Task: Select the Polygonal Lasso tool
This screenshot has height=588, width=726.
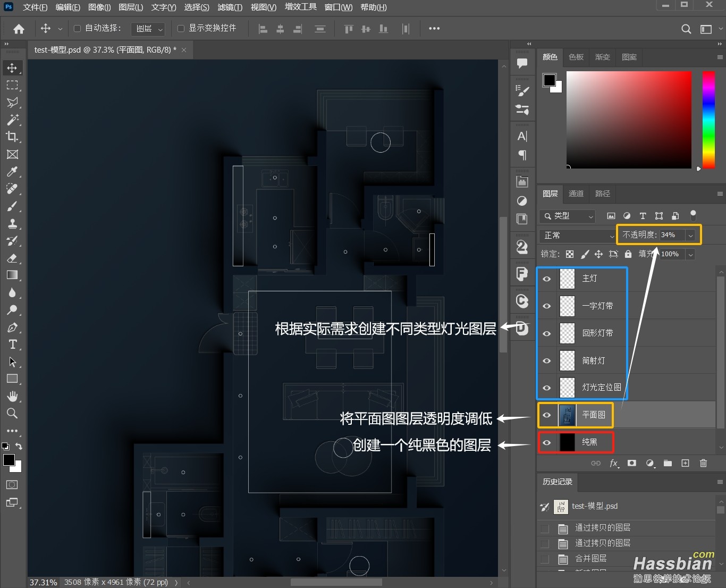Action: click(x=12, y=102)
